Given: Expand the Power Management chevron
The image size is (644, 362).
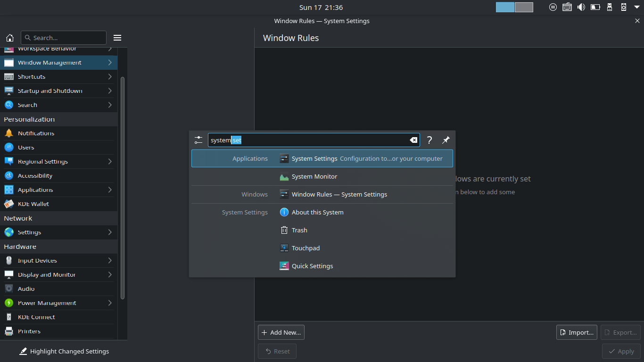Looking at the screenshot, I should [x=110, y=303].
